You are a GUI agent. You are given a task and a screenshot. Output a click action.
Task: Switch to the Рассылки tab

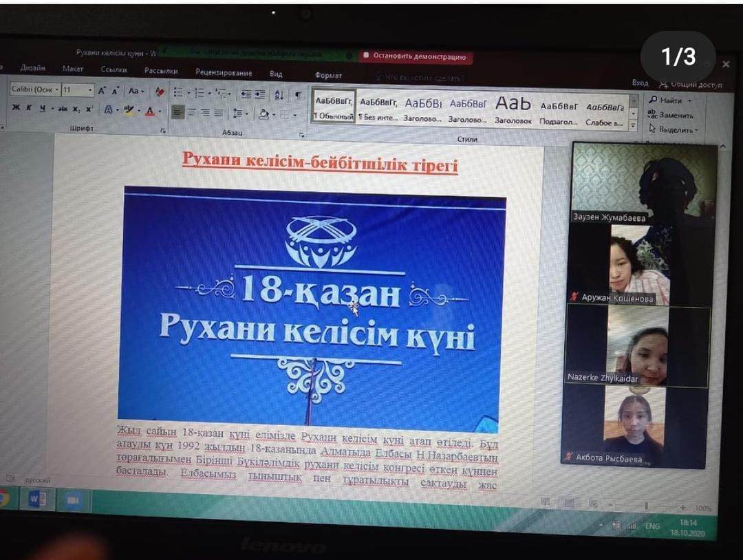coord(161,71)
